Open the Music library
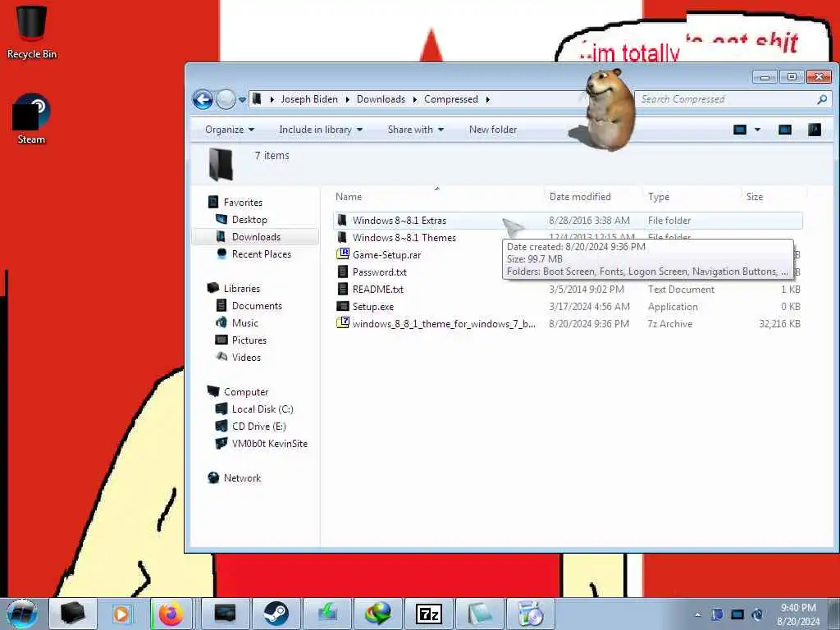Viewport: 840px width, 630px height. [x=244, y=323]
